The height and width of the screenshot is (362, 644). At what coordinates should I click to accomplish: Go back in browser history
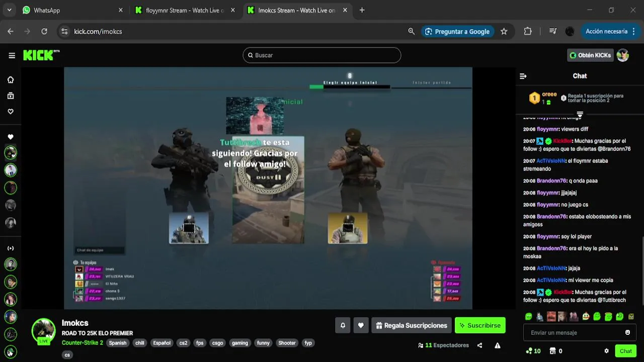[11, 31]
